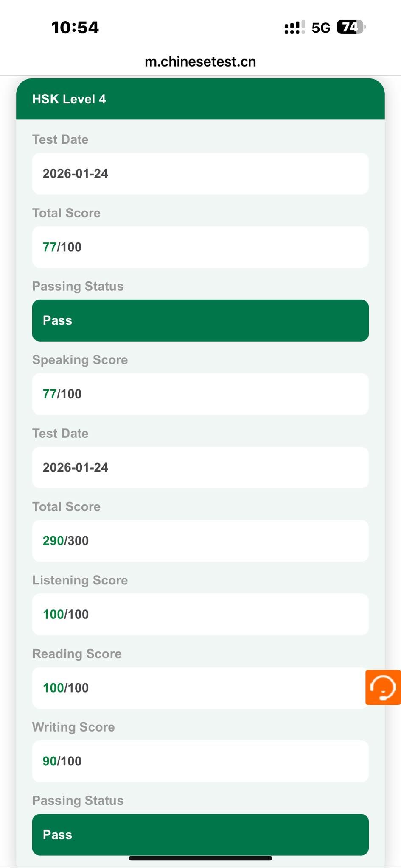Tap the Speaking Score 77/100 field
The width and height of the screenshot is (401, 868).
(x=200, y=394)
